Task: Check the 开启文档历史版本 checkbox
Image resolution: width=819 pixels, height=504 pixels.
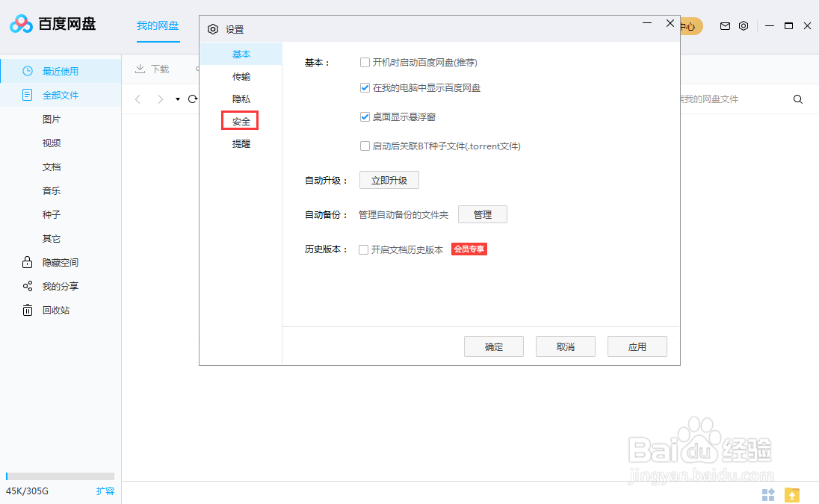Action: 363,250
